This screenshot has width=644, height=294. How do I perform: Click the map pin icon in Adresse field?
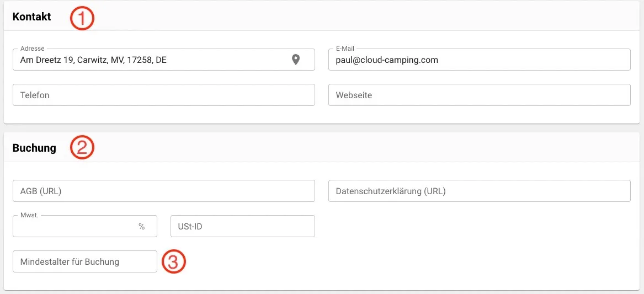[295, 60]
